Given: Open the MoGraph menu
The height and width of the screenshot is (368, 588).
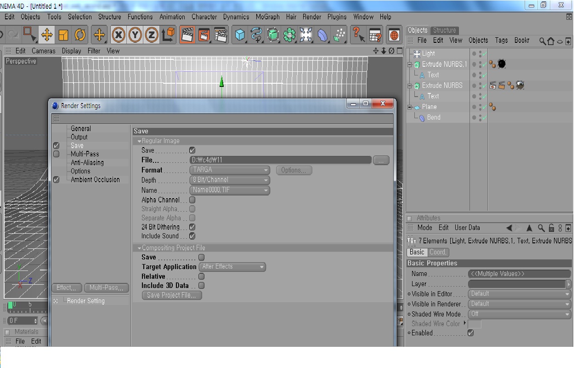Looking at the screenshot, I should (x=268, y=17).
